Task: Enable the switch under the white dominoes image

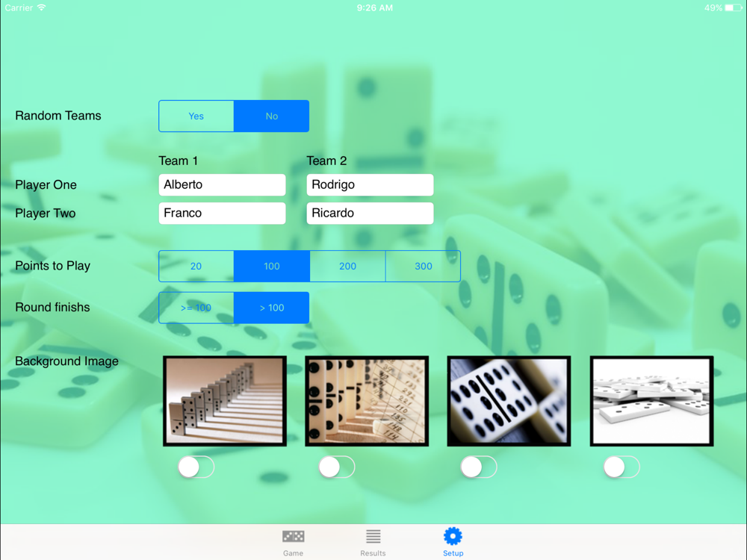Action: coord(622,467)
